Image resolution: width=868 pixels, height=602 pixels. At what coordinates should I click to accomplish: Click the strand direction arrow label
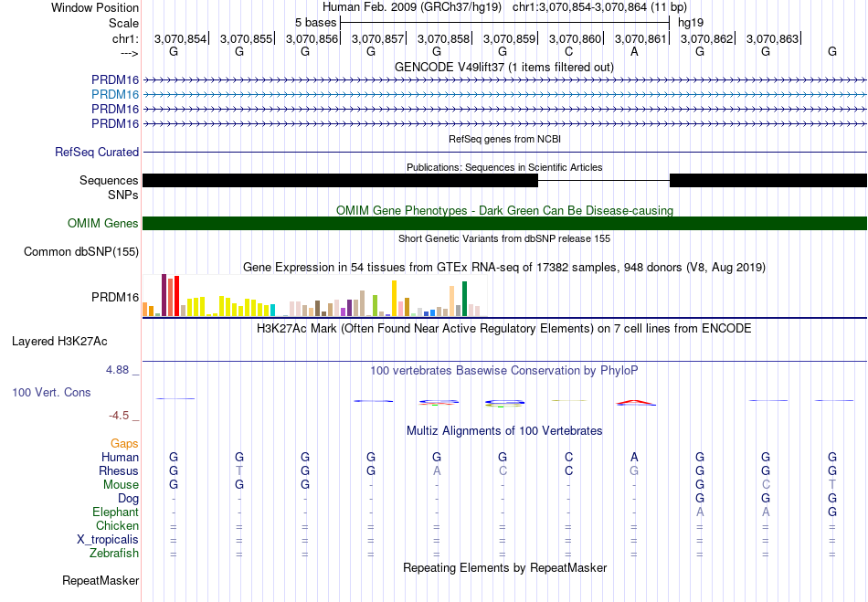coord(130,53)
